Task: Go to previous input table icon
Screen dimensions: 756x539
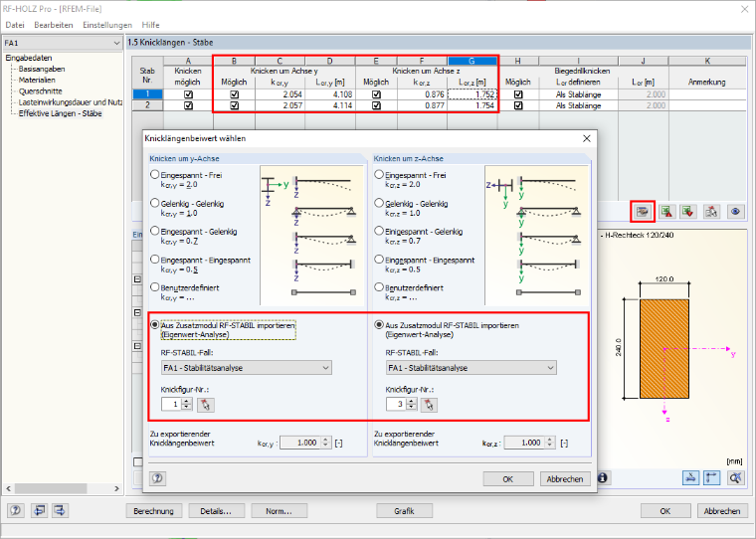Action: (39, 510)
